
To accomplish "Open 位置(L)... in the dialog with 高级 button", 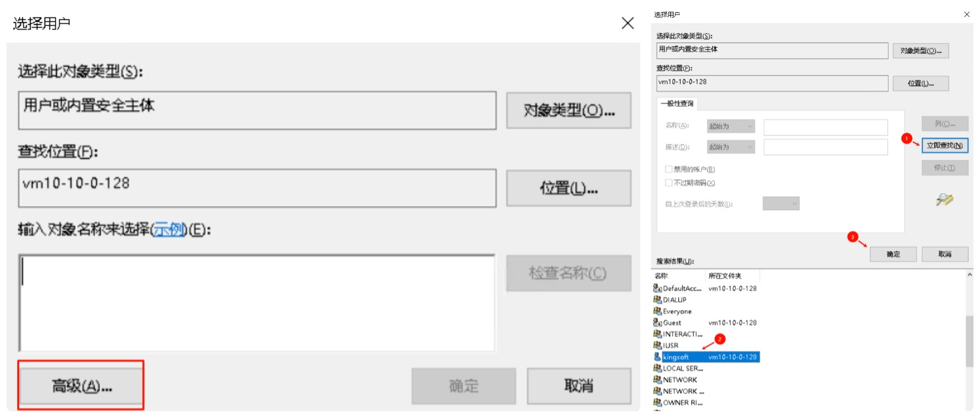I will [x=568, y=188].
